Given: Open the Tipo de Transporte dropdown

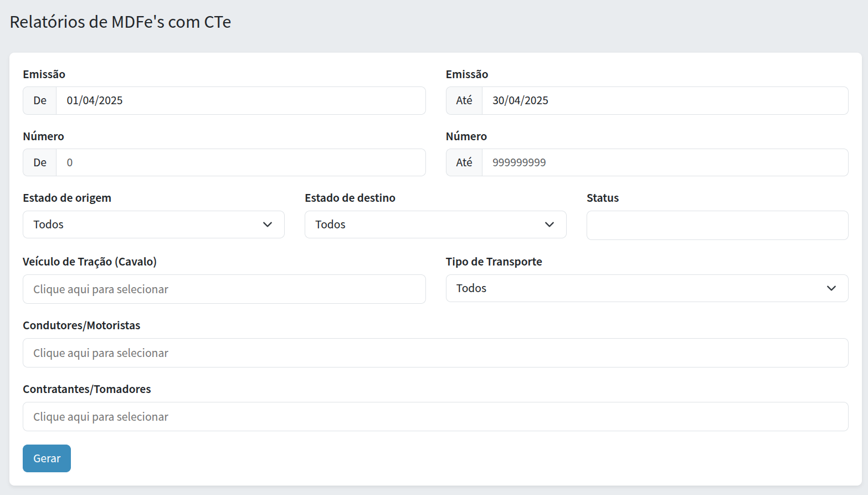Looking at the screenshot, I should coord(646,288).
